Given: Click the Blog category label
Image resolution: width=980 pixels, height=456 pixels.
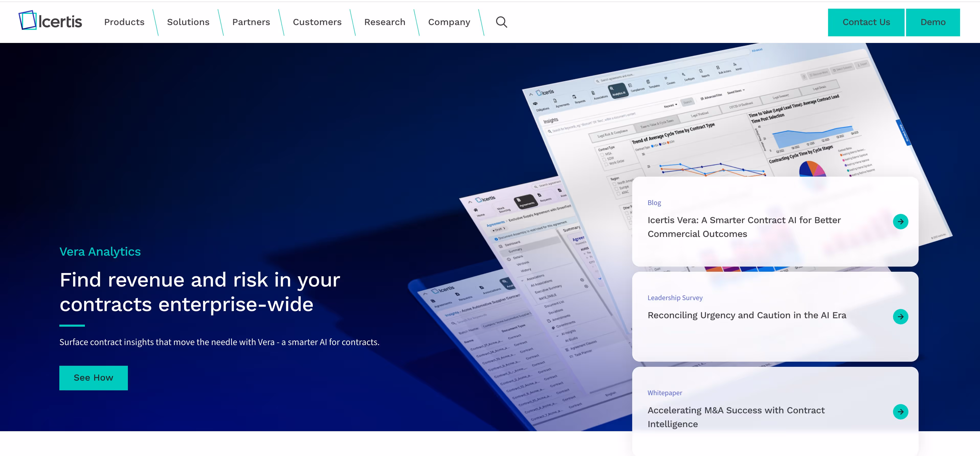Looking at the screenshot, I should pos(654,203).
